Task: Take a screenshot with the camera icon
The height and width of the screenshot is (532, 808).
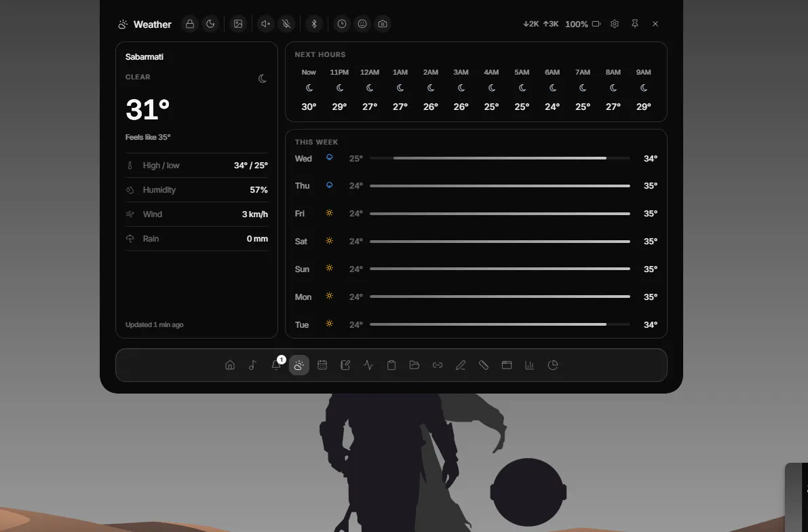Action: pos(383,24)
